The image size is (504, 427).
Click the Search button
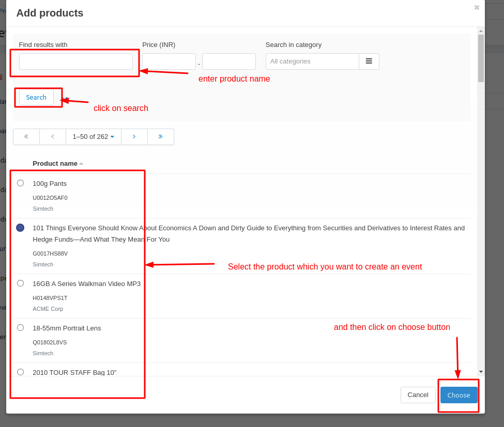click(36, 98)
